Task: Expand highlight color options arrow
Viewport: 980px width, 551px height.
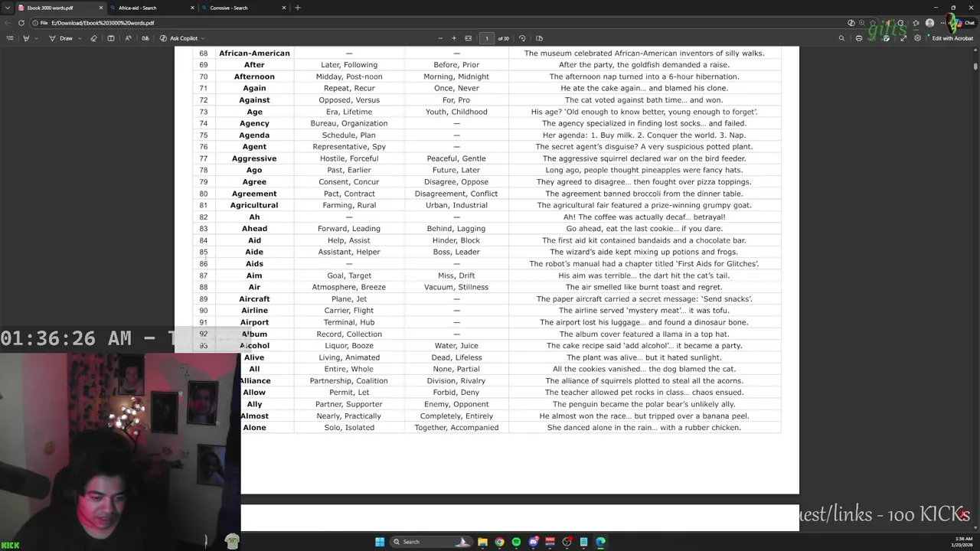Action: coord(35,38)
